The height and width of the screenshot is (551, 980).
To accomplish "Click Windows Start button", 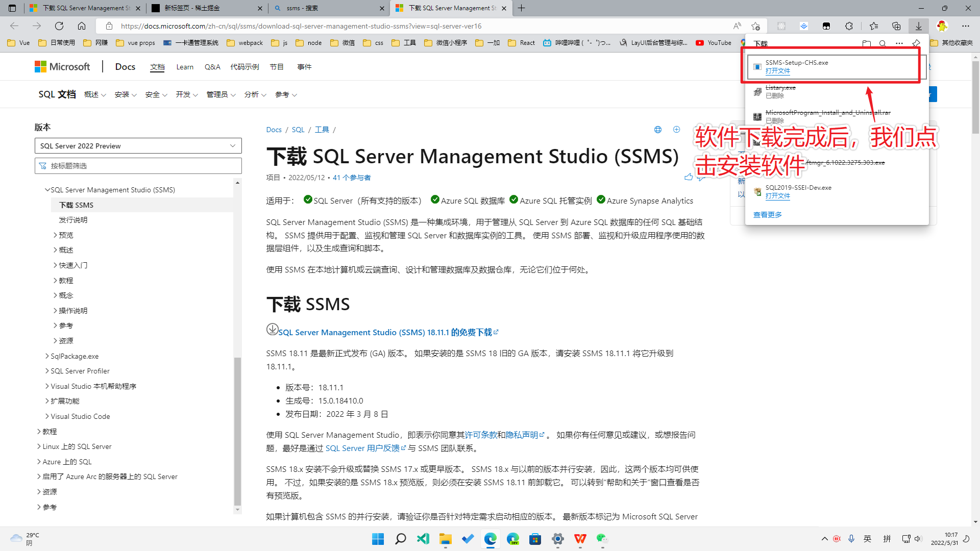I will (378, 539).
